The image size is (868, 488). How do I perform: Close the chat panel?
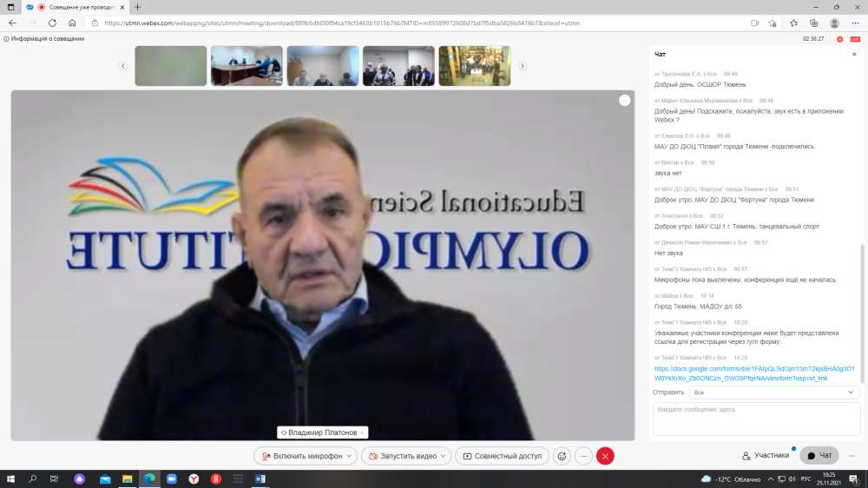tap(854, 55)
